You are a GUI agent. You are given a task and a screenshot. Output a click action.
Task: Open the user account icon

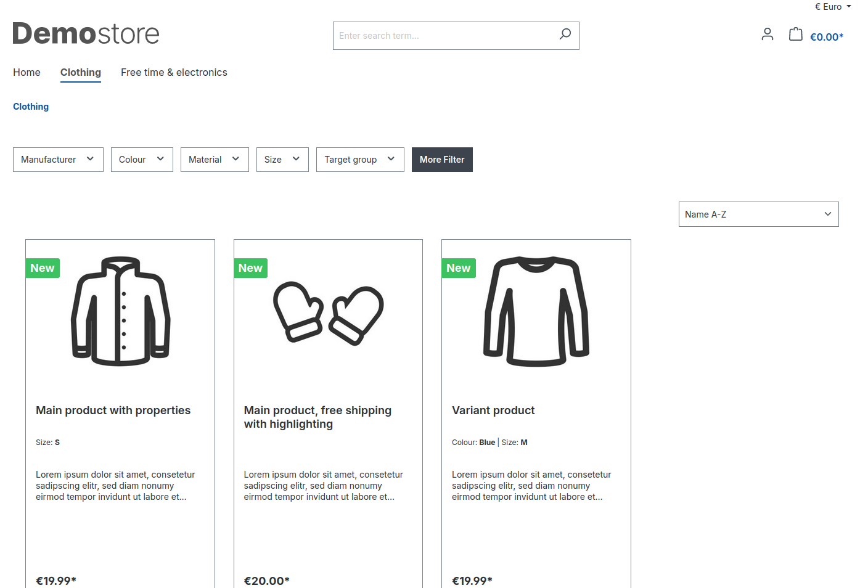point(767,35)
